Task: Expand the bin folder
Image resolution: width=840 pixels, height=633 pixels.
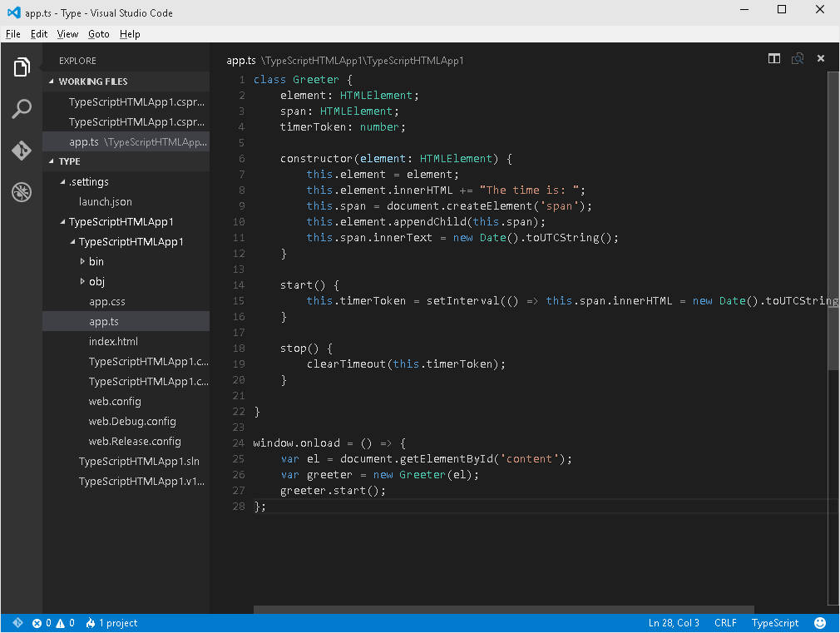Action: [x=82, y=261]
